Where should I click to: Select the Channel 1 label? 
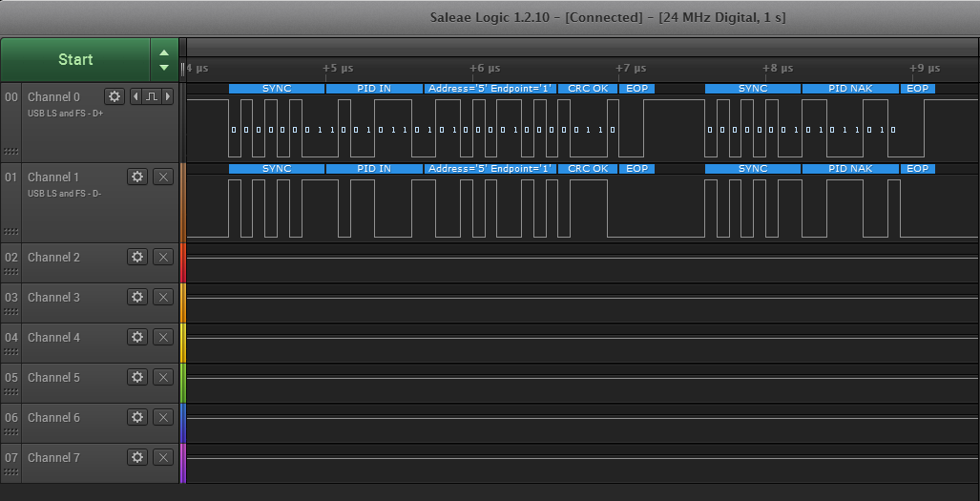tap(53, 177)
